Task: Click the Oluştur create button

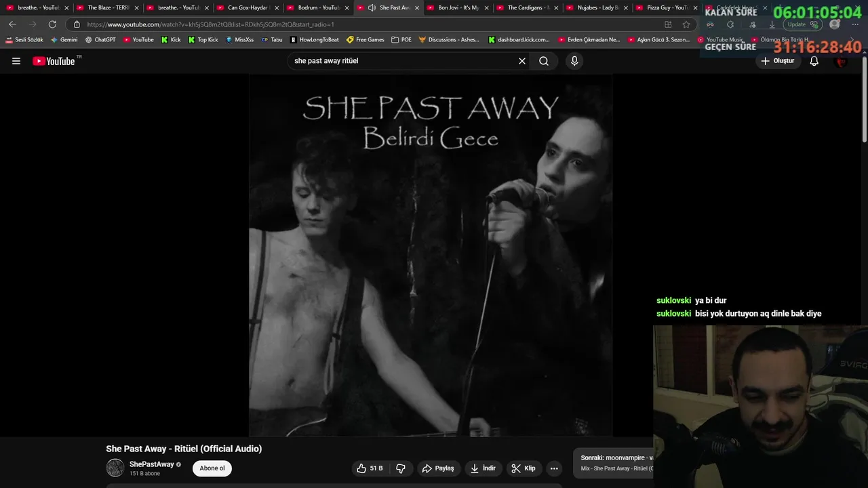Action: click(x=778, y=61)
